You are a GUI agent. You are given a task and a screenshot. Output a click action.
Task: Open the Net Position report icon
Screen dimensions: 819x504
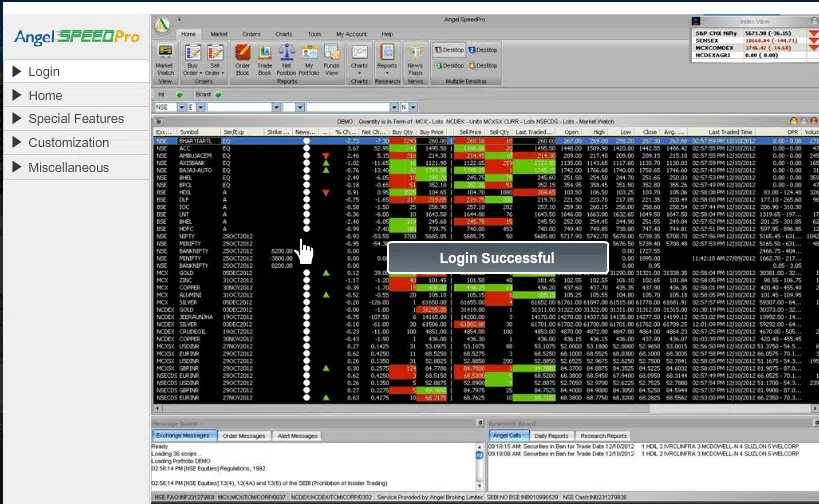coord(286,60)
